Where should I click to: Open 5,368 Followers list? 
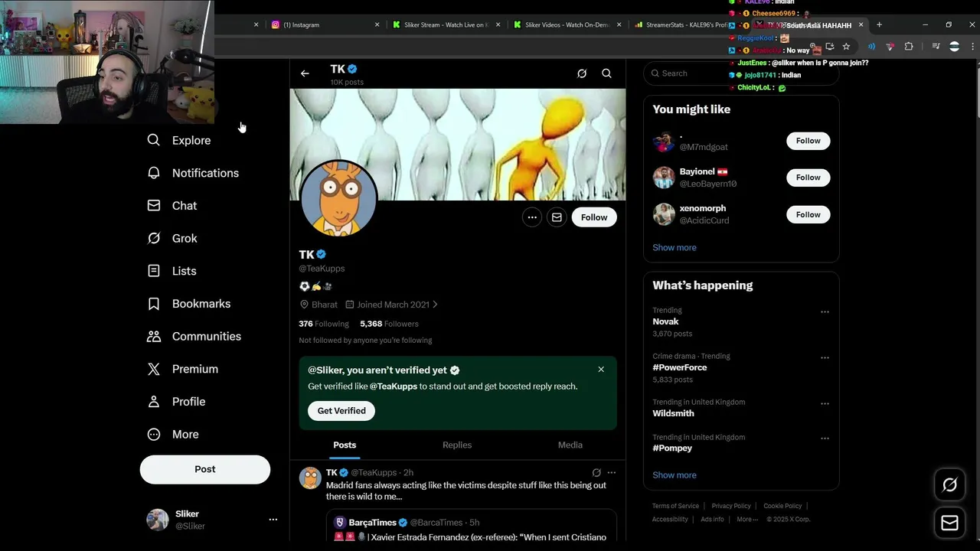pyautogui.click(x=389, y=324)
